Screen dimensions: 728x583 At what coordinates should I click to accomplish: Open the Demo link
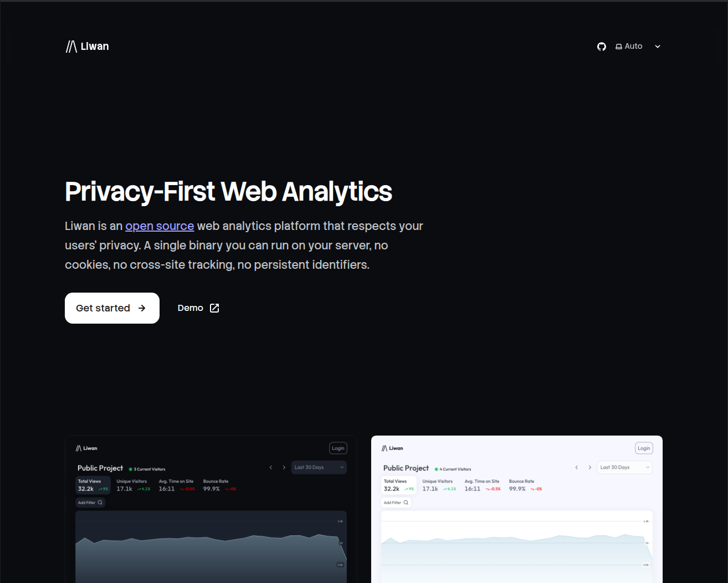pos(198,308)
